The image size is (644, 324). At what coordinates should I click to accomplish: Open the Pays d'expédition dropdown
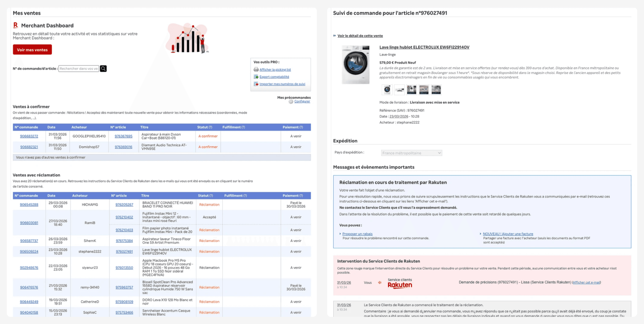(x=412, y=153)
